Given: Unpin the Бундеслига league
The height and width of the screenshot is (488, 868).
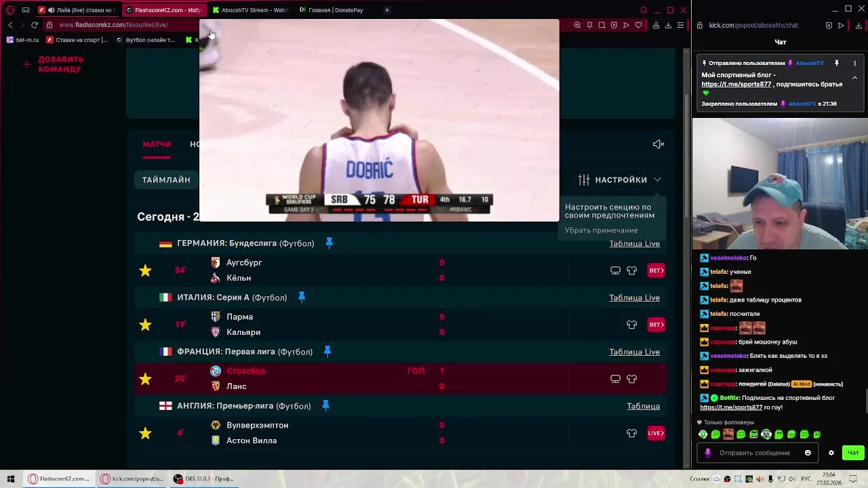Looking at the screenshot, I should pos(329,243).
